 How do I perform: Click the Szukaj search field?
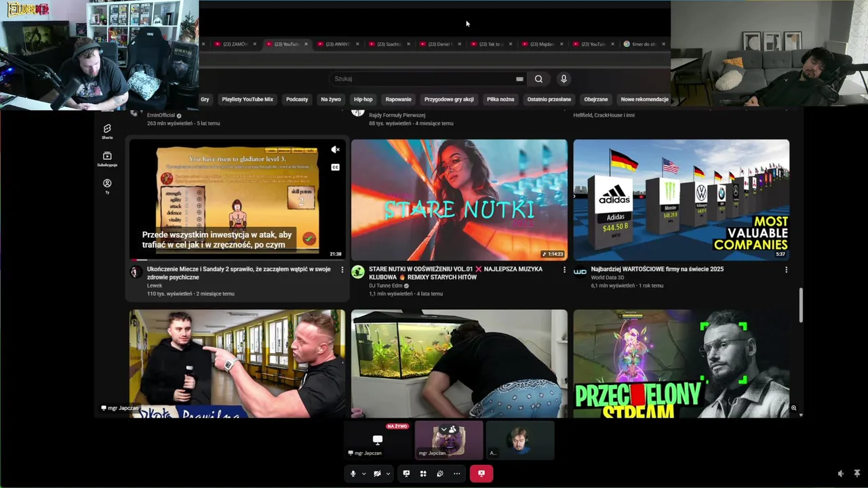[x=427, y=79]
